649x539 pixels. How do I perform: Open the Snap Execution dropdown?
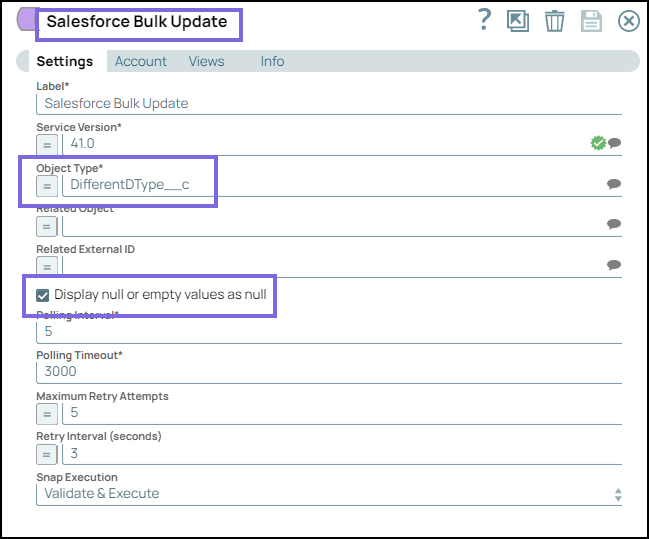(x=329, y=494)
